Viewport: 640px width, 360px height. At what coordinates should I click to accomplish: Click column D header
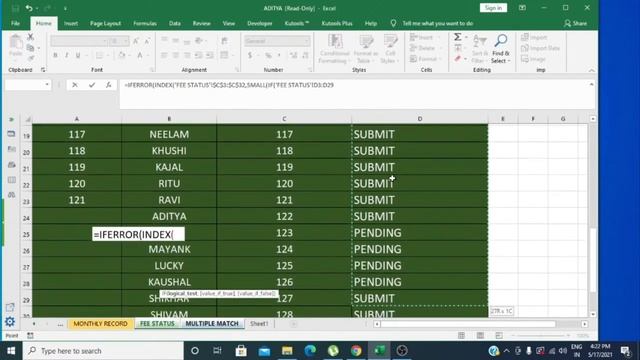pos(420,119)
